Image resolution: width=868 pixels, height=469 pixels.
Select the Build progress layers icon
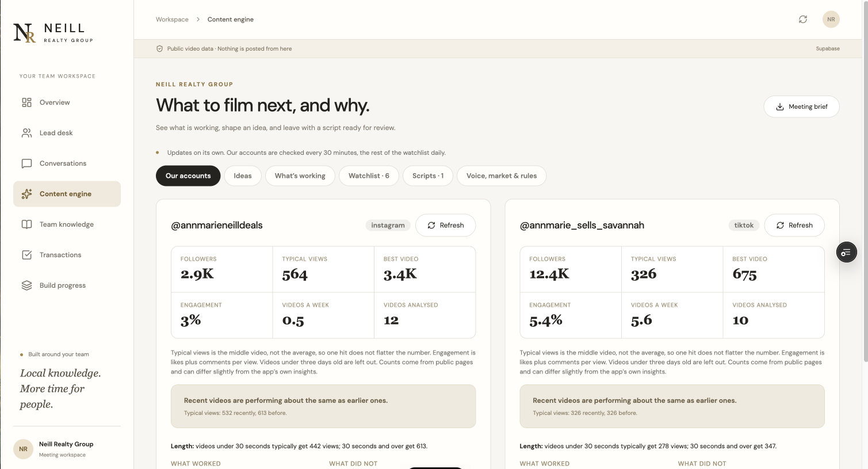pos(26,285)
